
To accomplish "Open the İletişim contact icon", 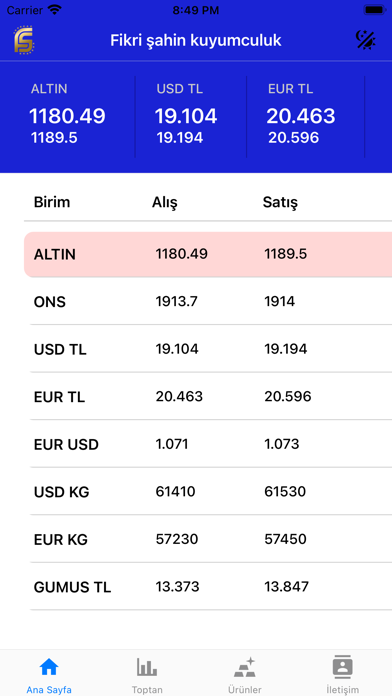I will [x=343, y=667].
